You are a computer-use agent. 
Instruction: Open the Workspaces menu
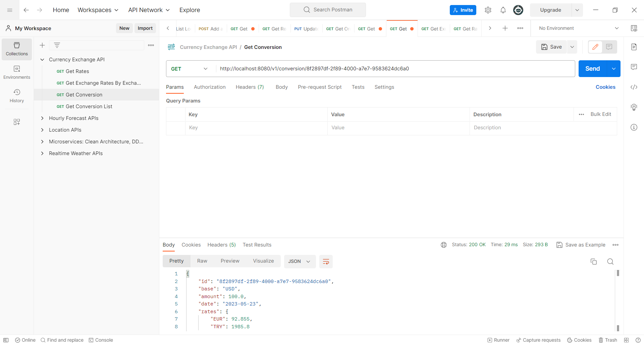click(x=98, y=10)
